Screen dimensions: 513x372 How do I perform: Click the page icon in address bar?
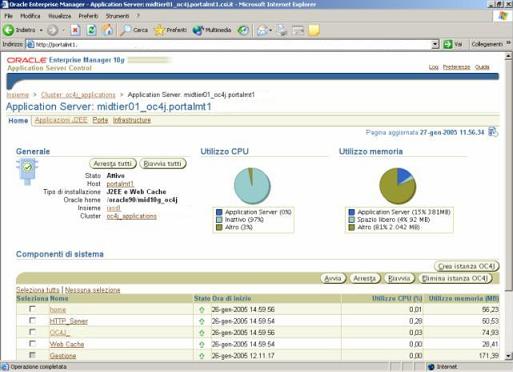click(x=30, y=44)
